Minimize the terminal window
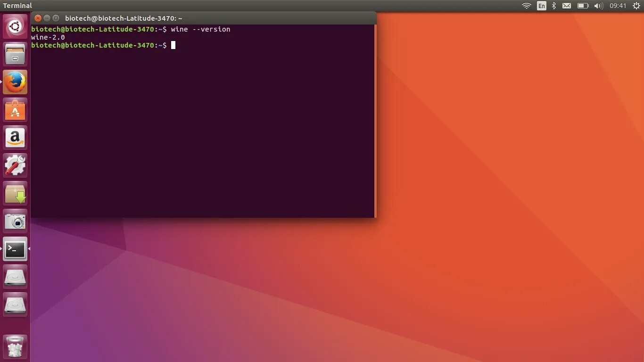The height and width of the screenshot is (362, 644). pyautogui.click(x=47, y=18)
